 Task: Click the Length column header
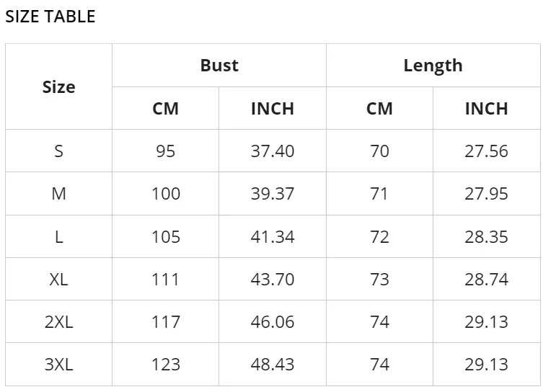433,66
